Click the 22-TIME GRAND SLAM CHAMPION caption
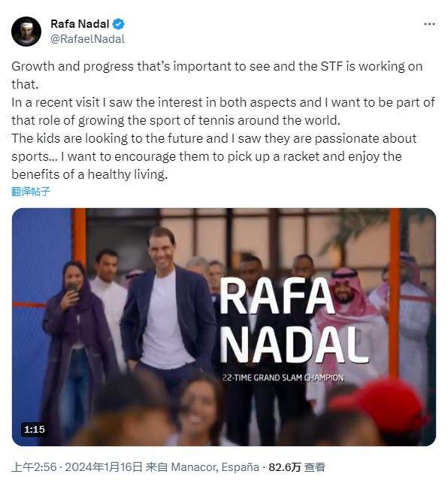Image resolution: width=448 pixels, height=486 pixels. pyautogui.click(x=283, y=378)
